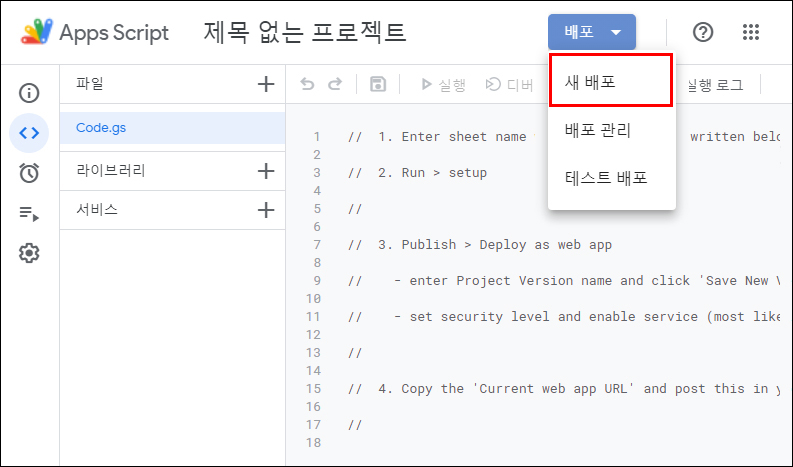The height and width of the screenshot is (467, 793).
Task: Click the Undo arrow in toolbar
Action: (x=308, y=85)
